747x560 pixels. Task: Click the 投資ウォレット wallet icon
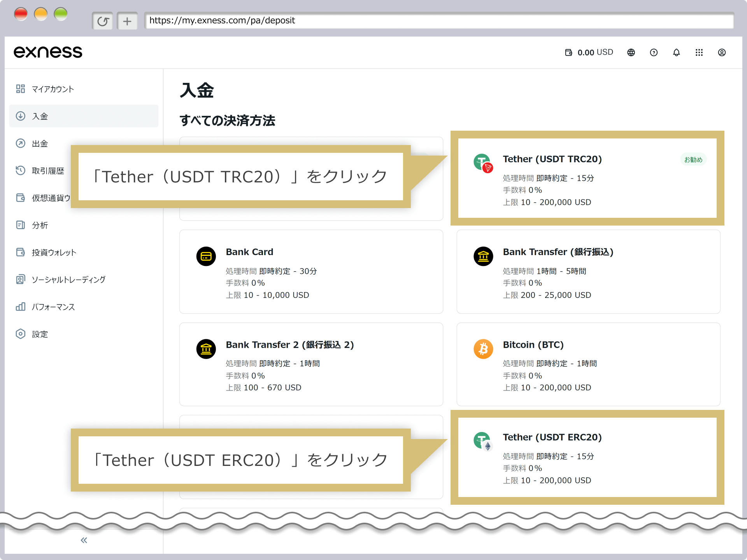(21, 252)
